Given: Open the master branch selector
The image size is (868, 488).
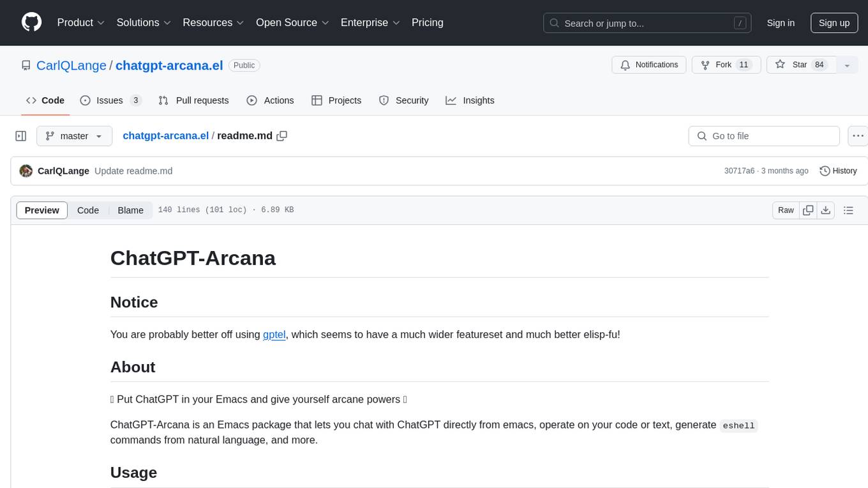Looking at the screenshot, I should coord(74,136).
